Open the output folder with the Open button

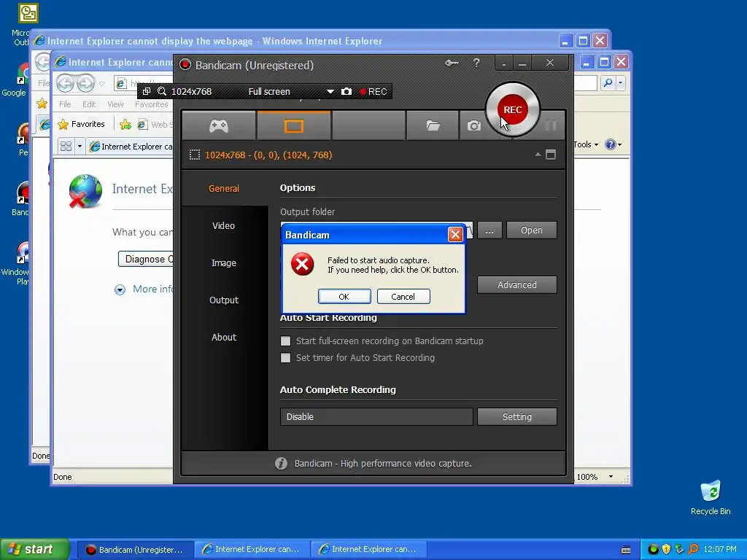[532, 230]
